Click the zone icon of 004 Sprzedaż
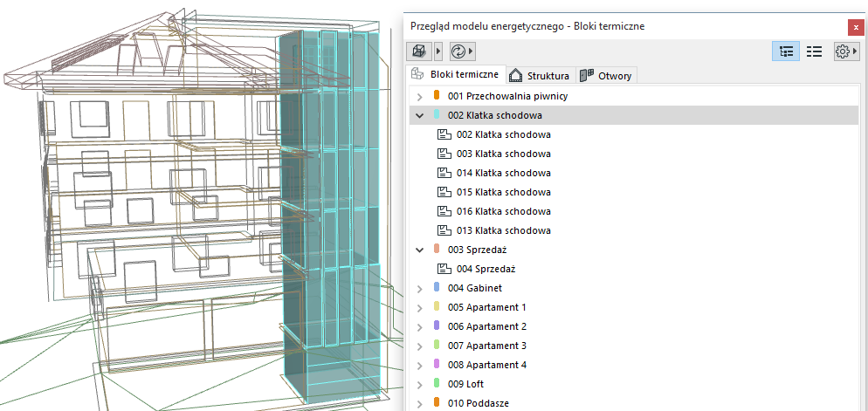 click(x=444, y=269)
